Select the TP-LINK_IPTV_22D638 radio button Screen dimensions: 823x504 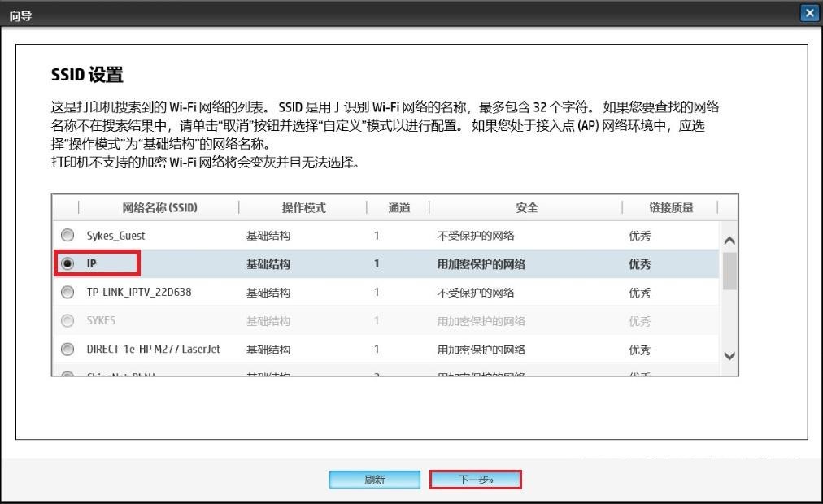(67, 292)
